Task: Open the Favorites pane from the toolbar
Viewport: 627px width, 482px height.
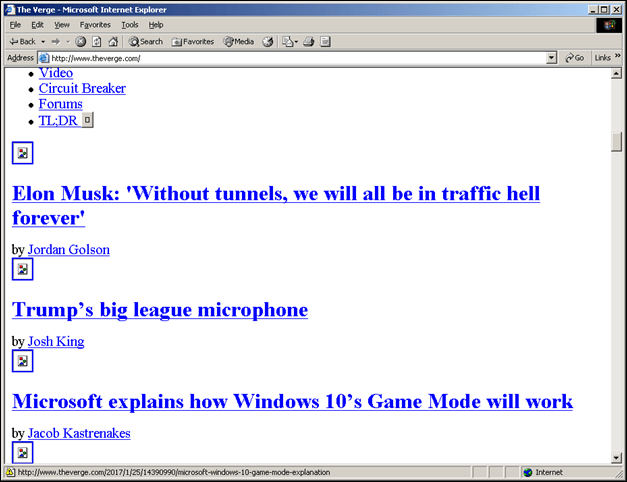Action: [193, 42]
